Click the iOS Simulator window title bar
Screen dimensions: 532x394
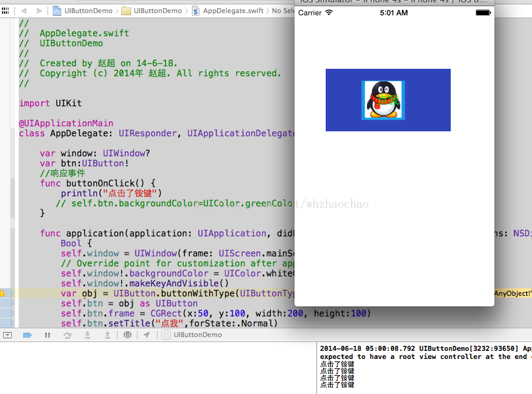point(394,2)
